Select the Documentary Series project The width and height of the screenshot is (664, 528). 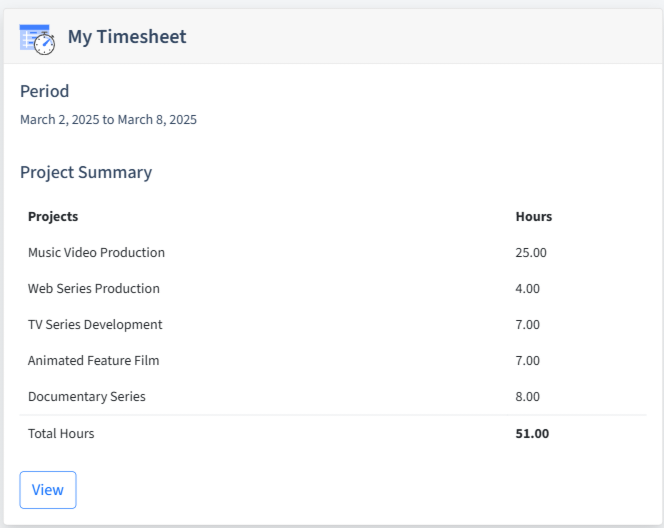click(87, 397)
